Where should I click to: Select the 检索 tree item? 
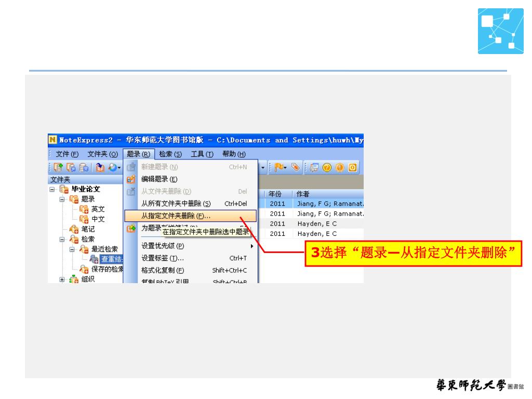point(88,239)
